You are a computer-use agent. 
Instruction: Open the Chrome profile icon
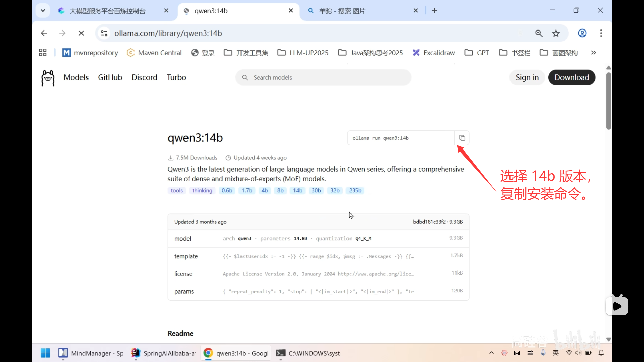[x=582, y=33]
